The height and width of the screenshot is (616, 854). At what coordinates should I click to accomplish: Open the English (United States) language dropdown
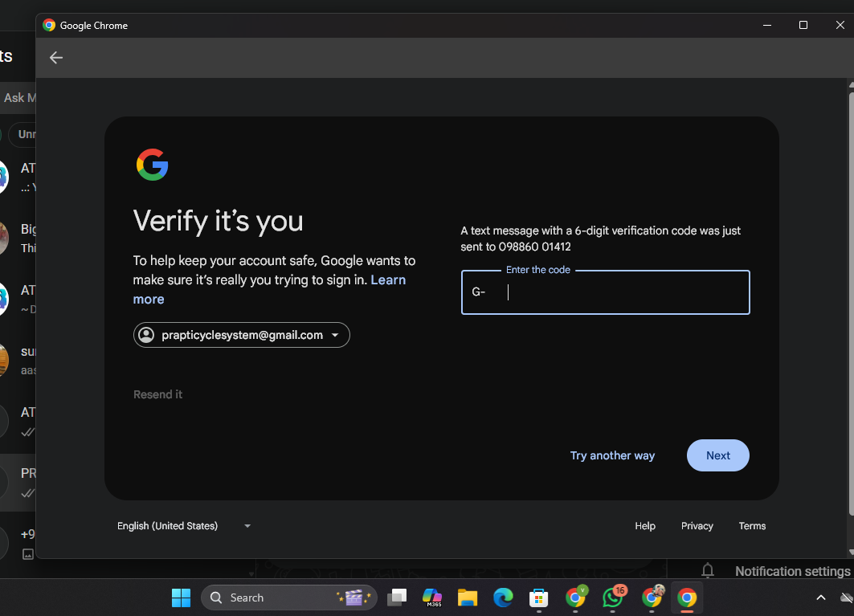[184, 525]
